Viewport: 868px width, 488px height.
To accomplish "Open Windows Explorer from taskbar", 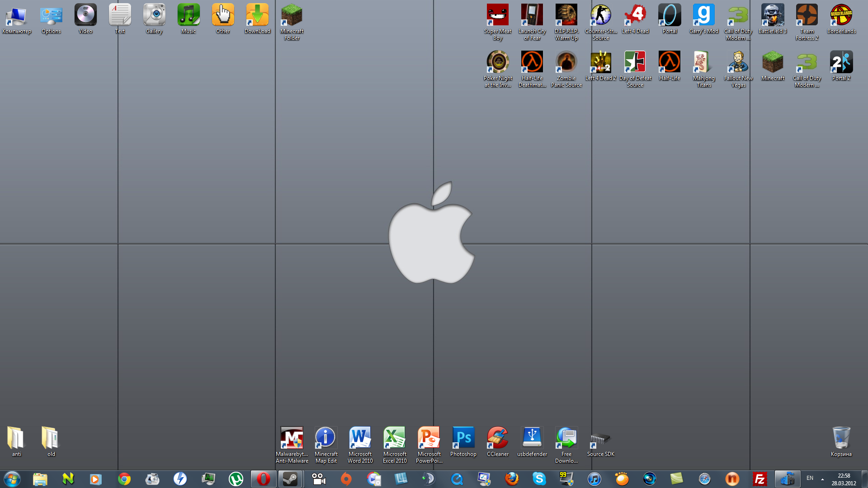I will (40, 479).
